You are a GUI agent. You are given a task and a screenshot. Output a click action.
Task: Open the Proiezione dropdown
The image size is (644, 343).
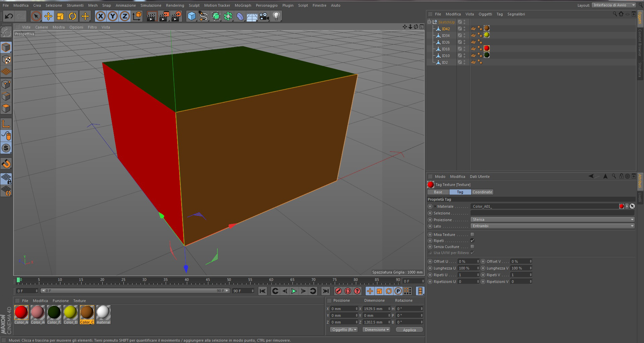pyautogui.click(x=552, y=219)
